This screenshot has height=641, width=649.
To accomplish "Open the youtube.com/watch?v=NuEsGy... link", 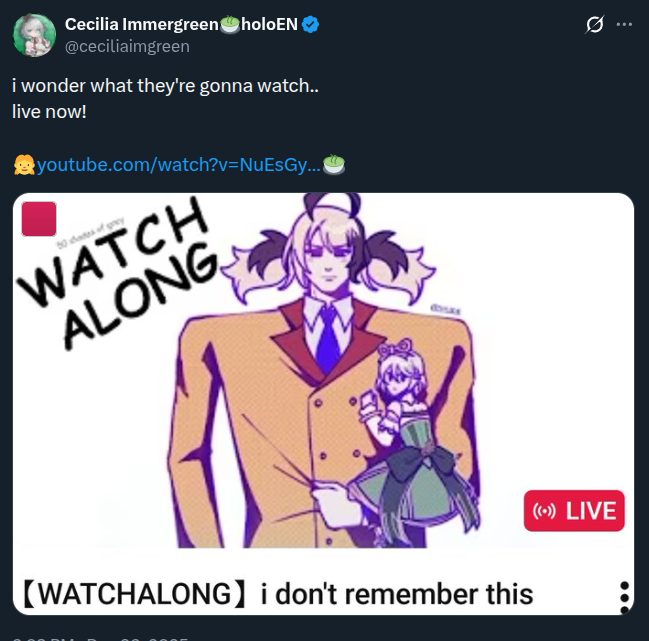I will [179, 165].
